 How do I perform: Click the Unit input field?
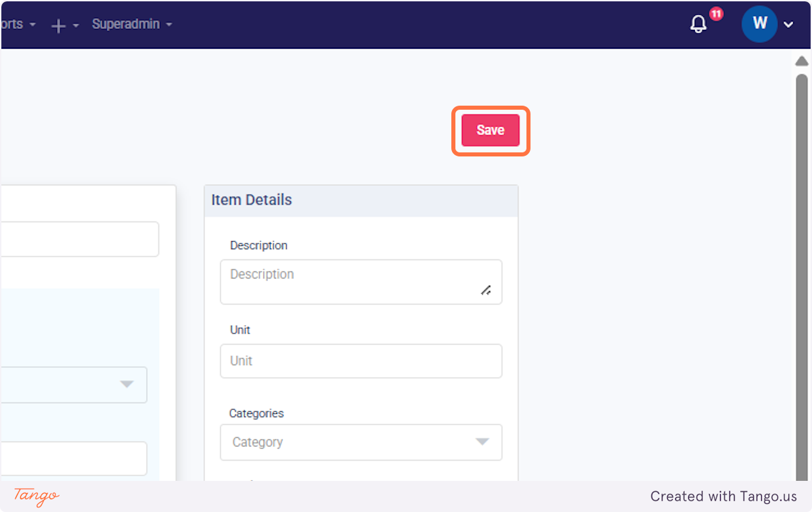coord(361,361)
